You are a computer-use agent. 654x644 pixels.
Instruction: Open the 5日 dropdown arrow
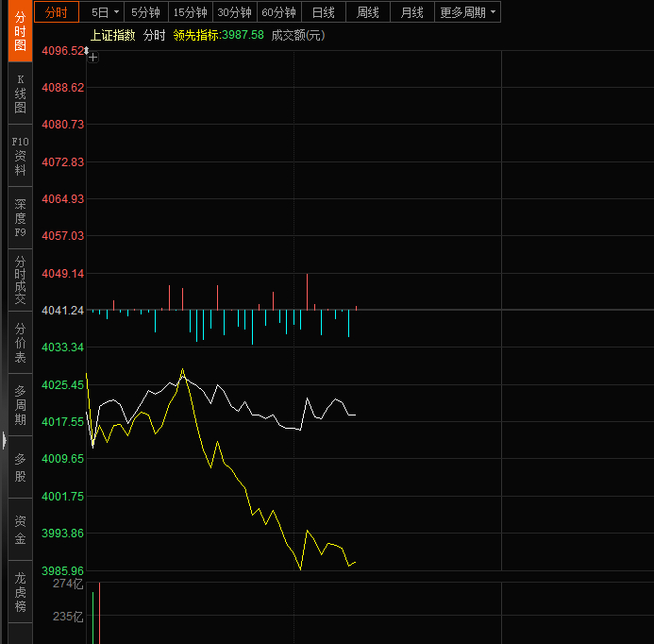tap(116, 12)
